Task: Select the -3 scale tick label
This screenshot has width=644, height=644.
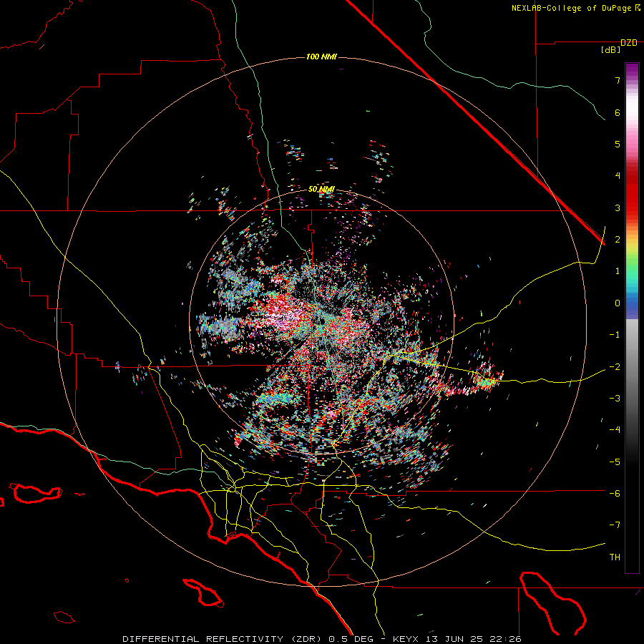Action: point(615,399)
